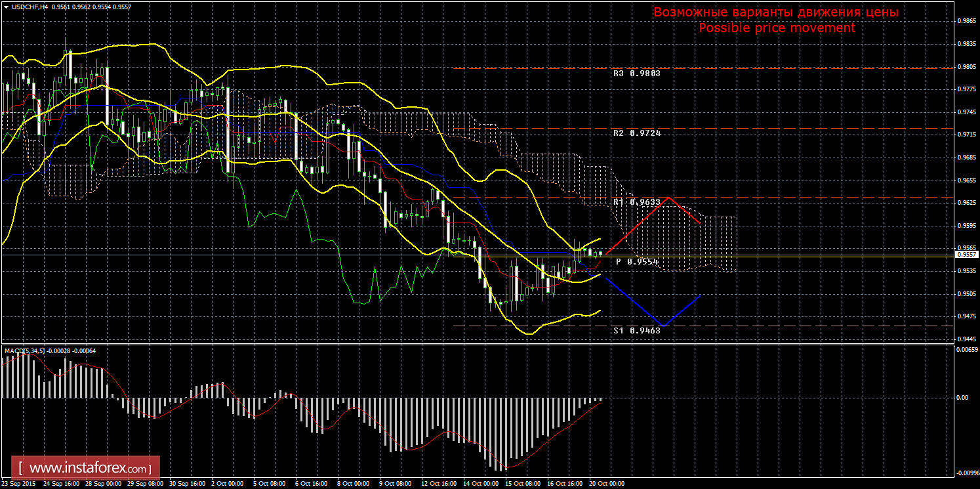Click the 15 Oct 08:00 time label
The width and height of the screenshot is (980, 489).
pos(521,484)
